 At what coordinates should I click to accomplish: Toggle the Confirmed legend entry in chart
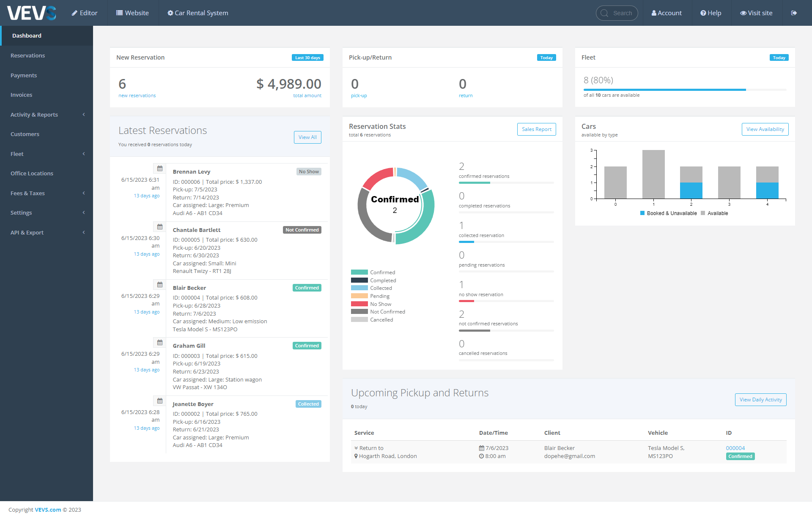(x=373, y=273)
